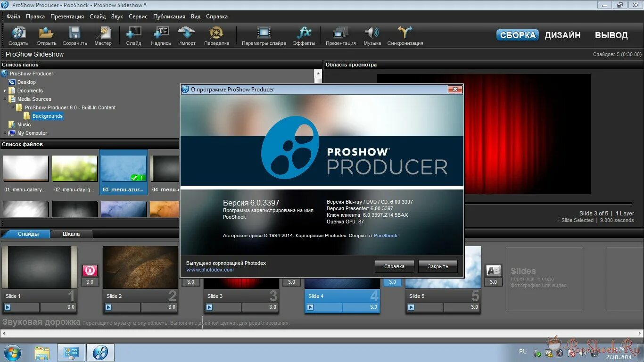Click the folder list vertical scrollbar
Screen dimensions: 644x362
(x=318, y=104)
